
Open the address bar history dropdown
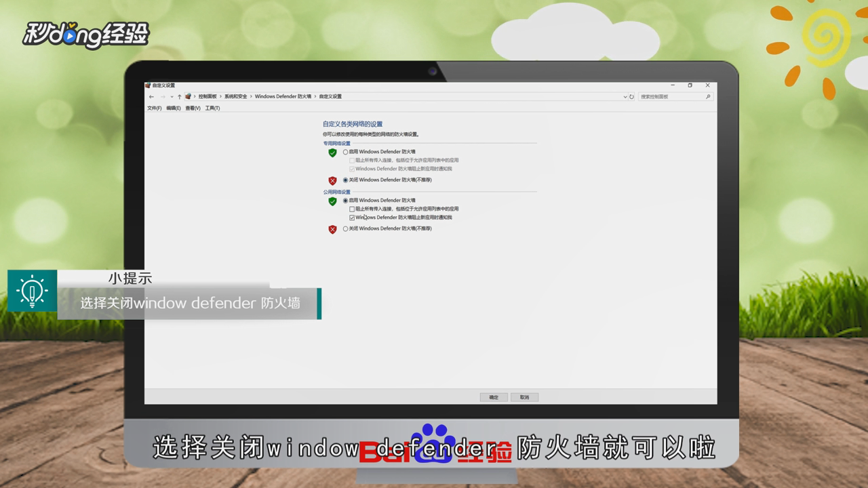coord(625,97)
